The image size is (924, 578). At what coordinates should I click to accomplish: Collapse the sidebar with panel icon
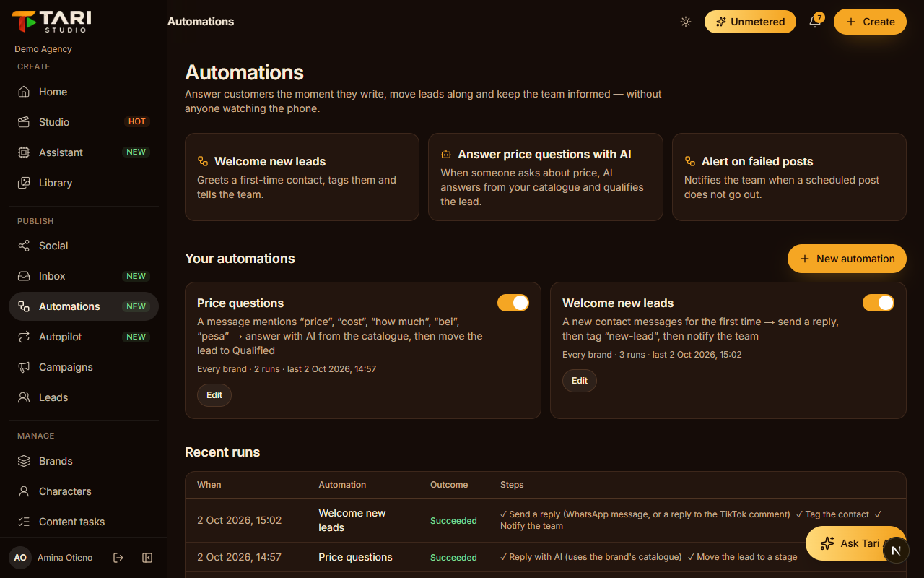(147, 558)
